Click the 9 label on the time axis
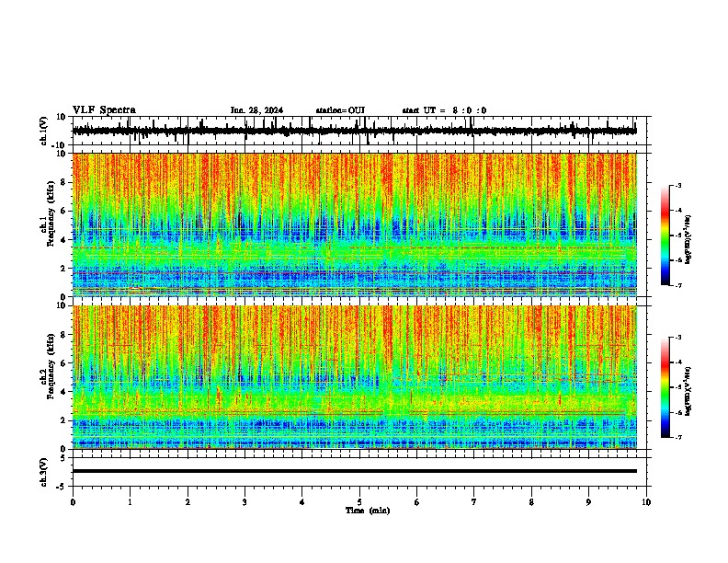The height and width of the screenshot is (563, 728). pos(588,502)
